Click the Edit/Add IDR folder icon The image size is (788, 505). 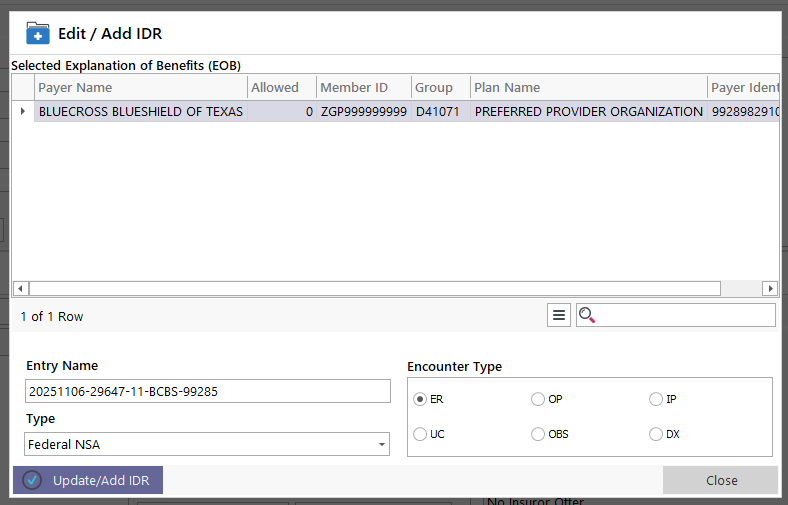click(37, 33)
